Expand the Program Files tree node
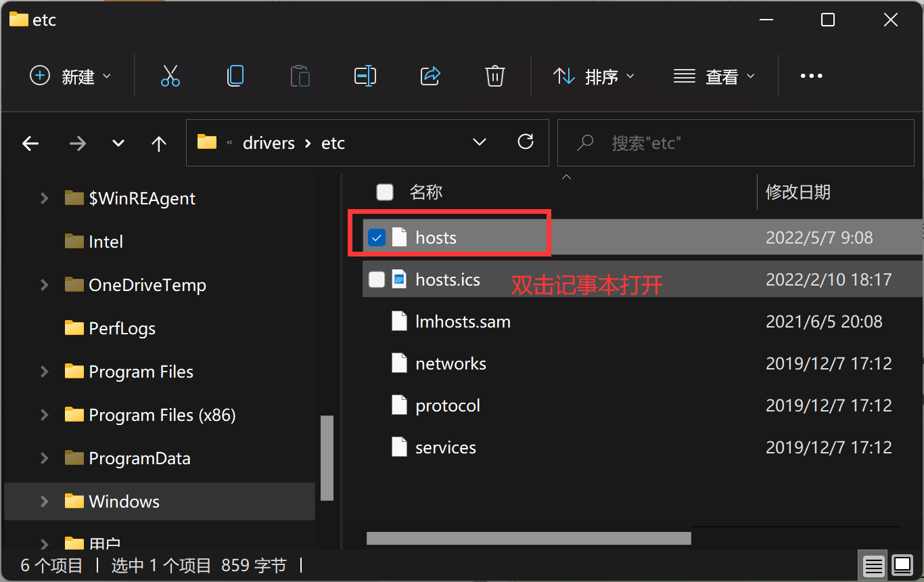 tap(44, 372)
